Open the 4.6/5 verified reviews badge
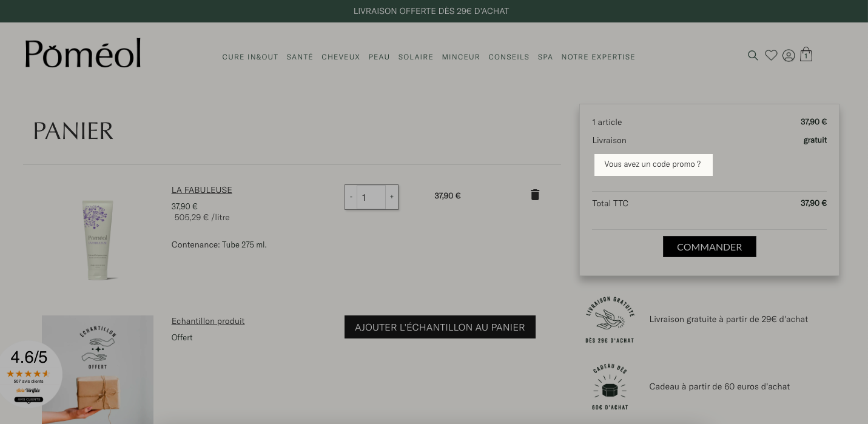Image resolution: width=868 pixels, height=424 pixels. pos(29,373)
